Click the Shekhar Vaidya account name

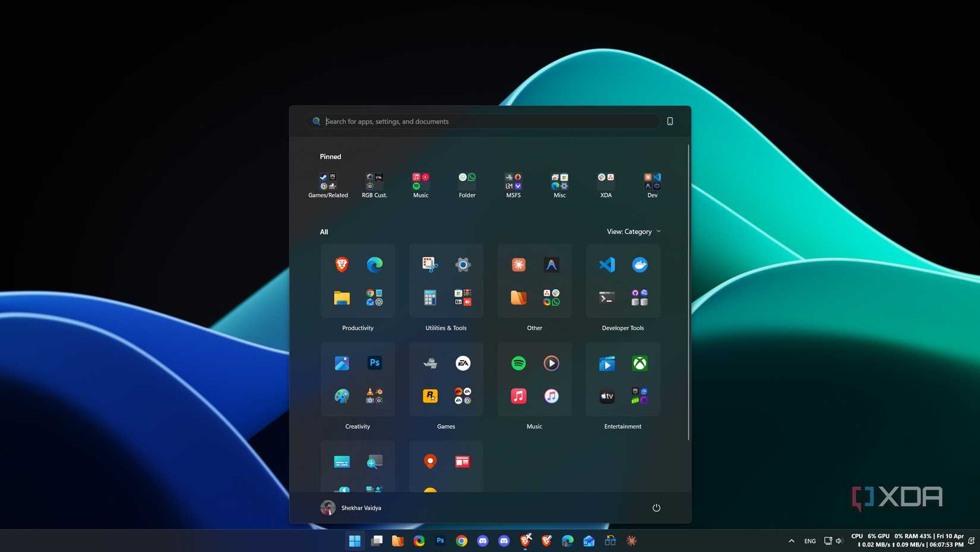tap(361, 507)
